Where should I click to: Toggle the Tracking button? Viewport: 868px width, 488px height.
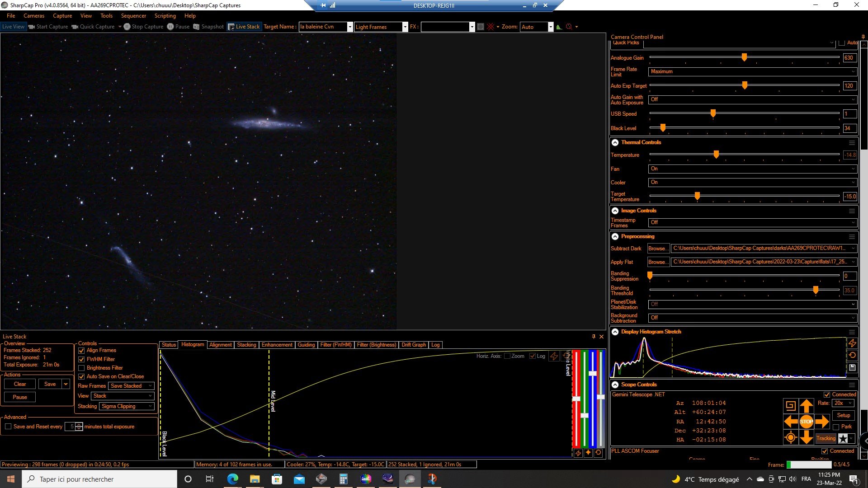pyautogui.click(x=826, y=438)
